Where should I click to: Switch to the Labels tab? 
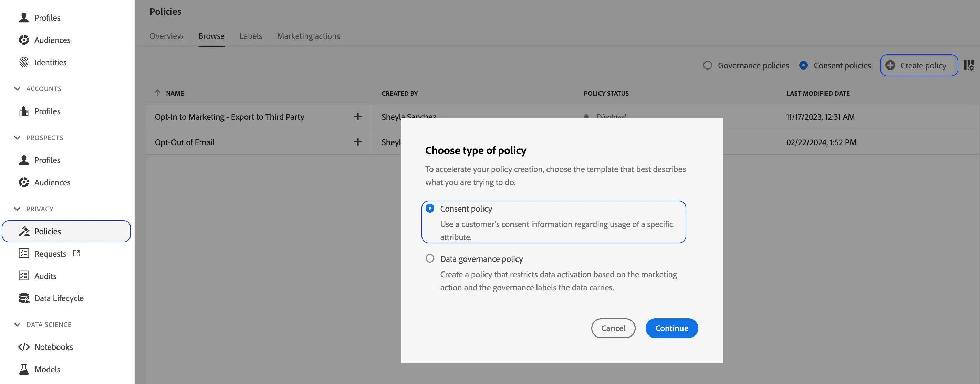pyautogui.click(x=251, y=36)
